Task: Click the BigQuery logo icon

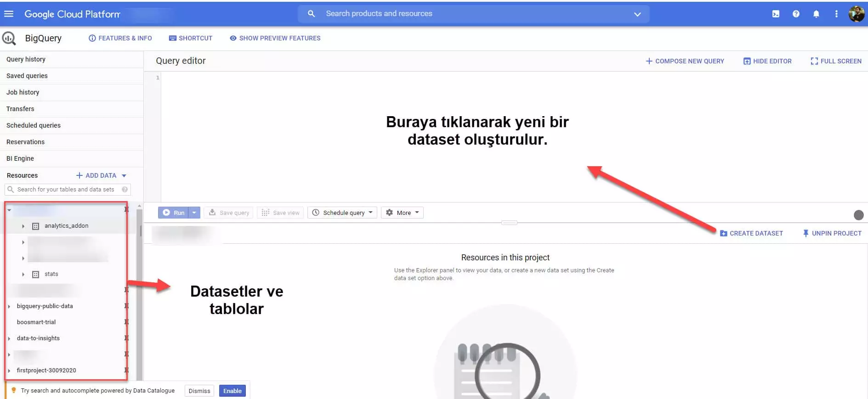Action: tap(9, 39)
